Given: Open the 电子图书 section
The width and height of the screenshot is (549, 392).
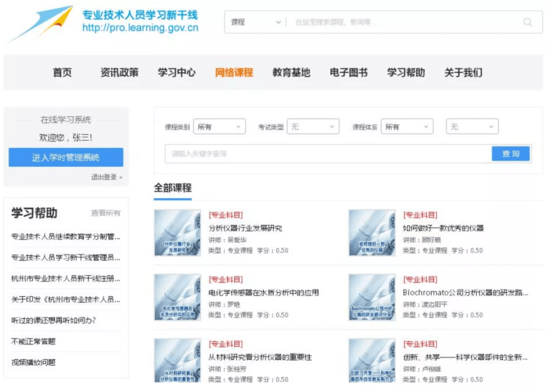Looking at the screenshot, I should tap(349, 73).
